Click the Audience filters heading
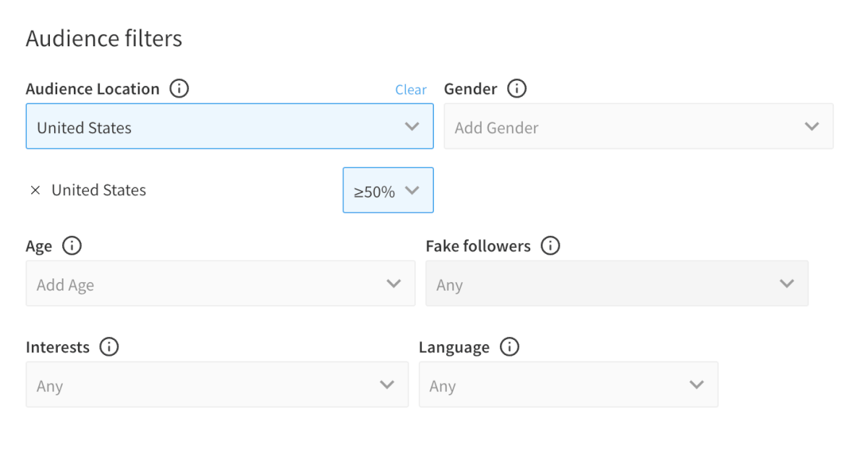 pos(104,38)
